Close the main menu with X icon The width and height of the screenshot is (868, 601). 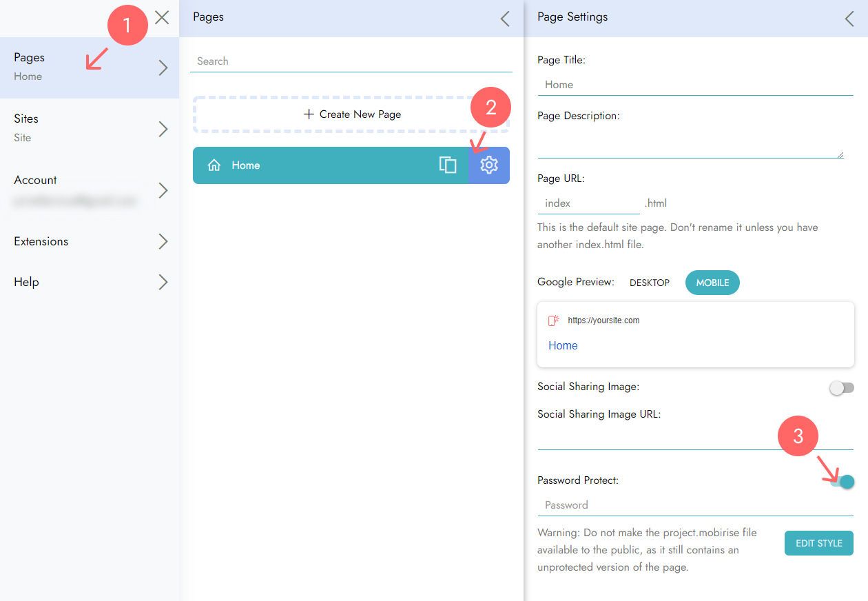pos(162,17)
